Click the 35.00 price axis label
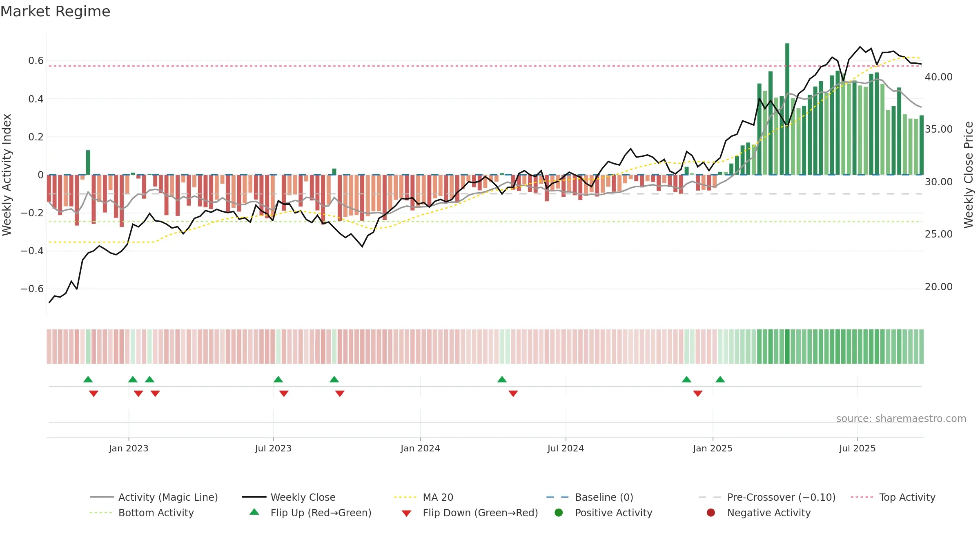The width and height of the screenshot is (980, 551). click(938, 129)
